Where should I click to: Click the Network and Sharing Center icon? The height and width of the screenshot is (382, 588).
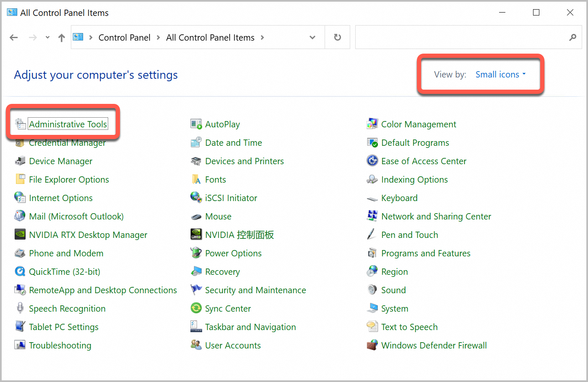tap(372, 216)
